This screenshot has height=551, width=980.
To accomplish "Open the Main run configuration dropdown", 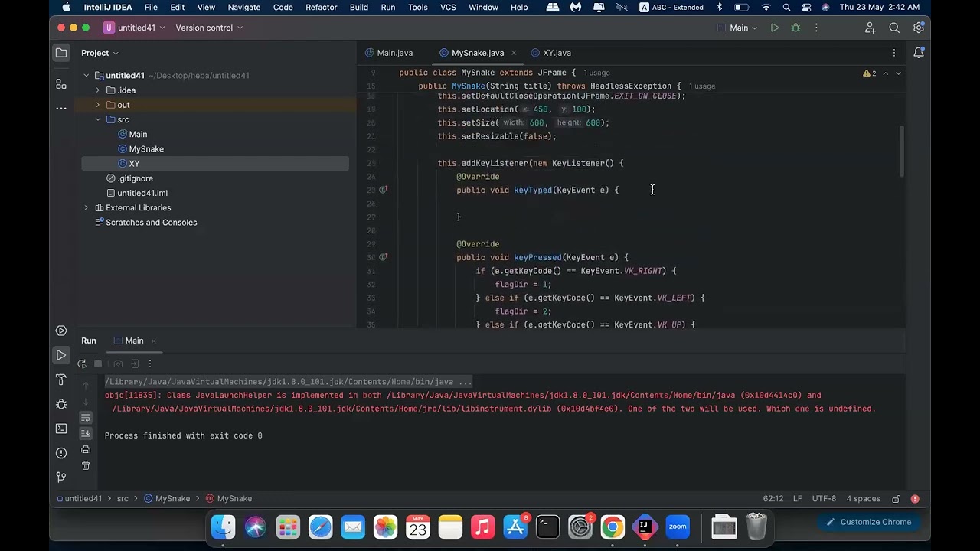I will click(x=738, y=28).
